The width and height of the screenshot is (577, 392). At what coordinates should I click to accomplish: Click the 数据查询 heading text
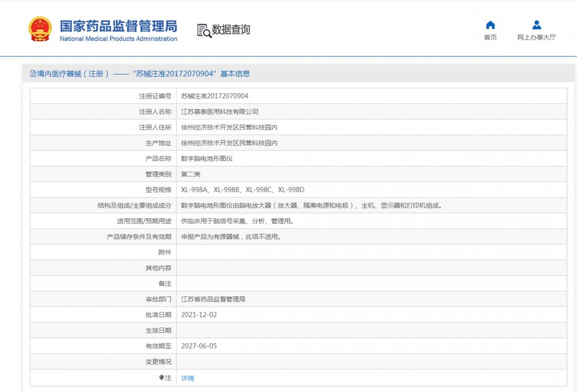(231, 30)
